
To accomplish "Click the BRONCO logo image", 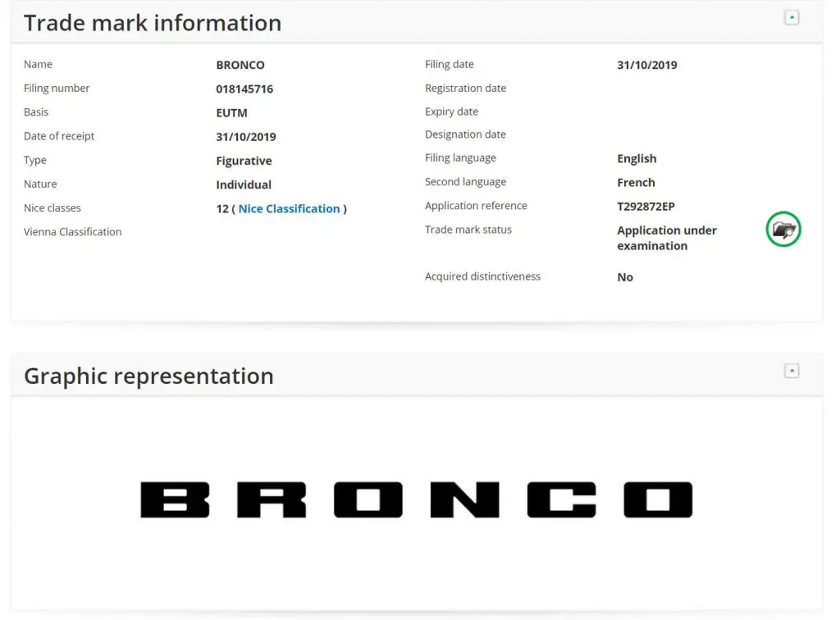I will click(x=416, y=499).
